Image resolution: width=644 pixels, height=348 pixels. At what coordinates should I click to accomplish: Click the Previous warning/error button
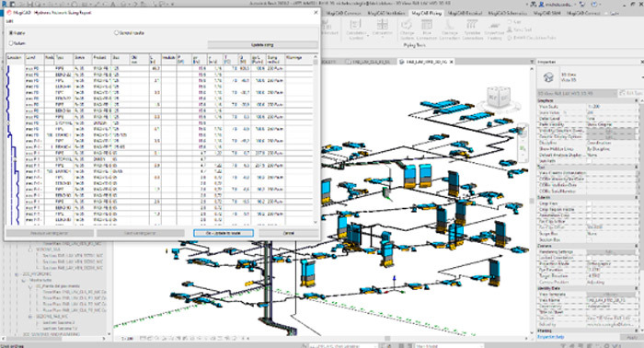coord(50,233)
